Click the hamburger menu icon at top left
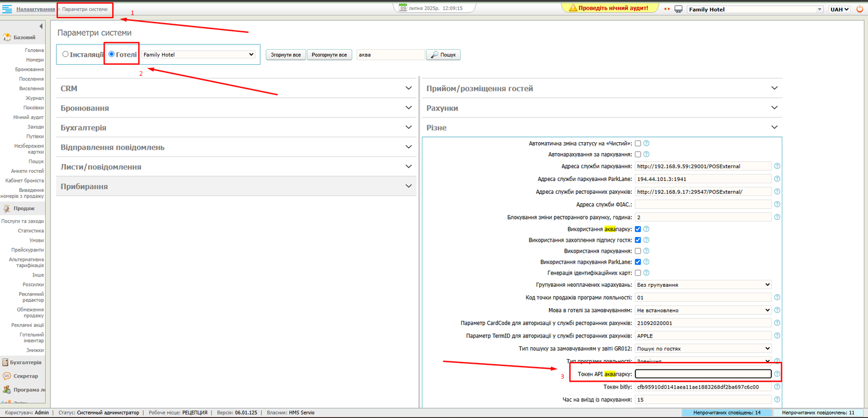This screenshot has height=418, width=868. (8, 9)
